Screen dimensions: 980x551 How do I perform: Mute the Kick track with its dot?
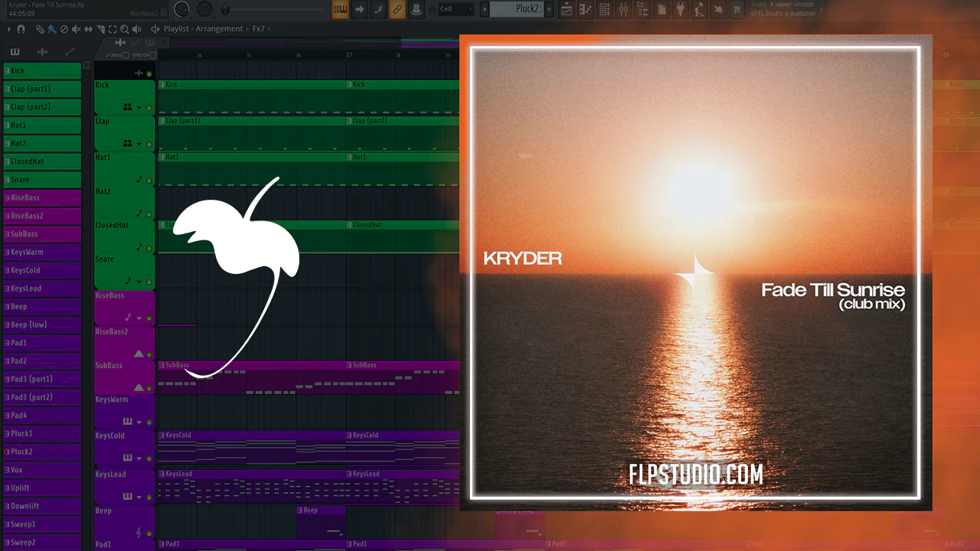coord(149,108)
